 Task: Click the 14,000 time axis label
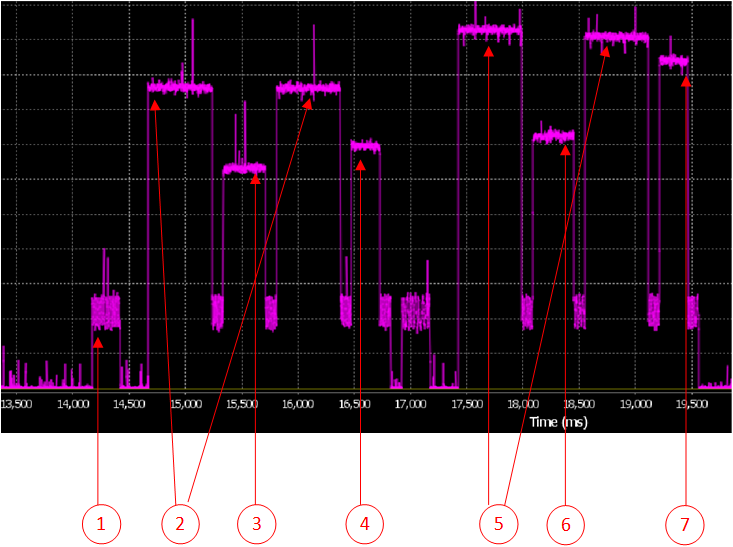pyautogui.click(x=73, y=404)
